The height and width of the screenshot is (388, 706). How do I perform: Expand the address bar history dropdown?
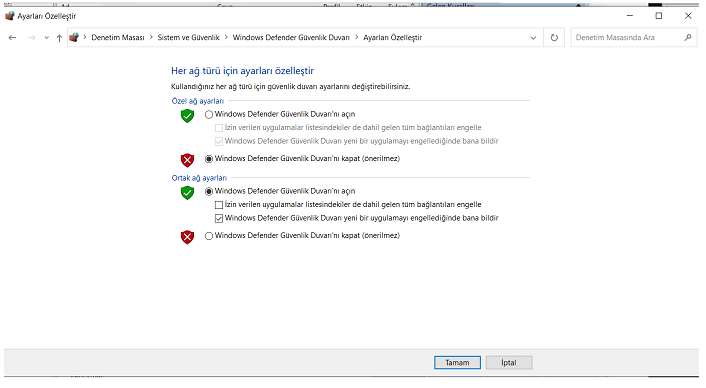click(533, 38)
